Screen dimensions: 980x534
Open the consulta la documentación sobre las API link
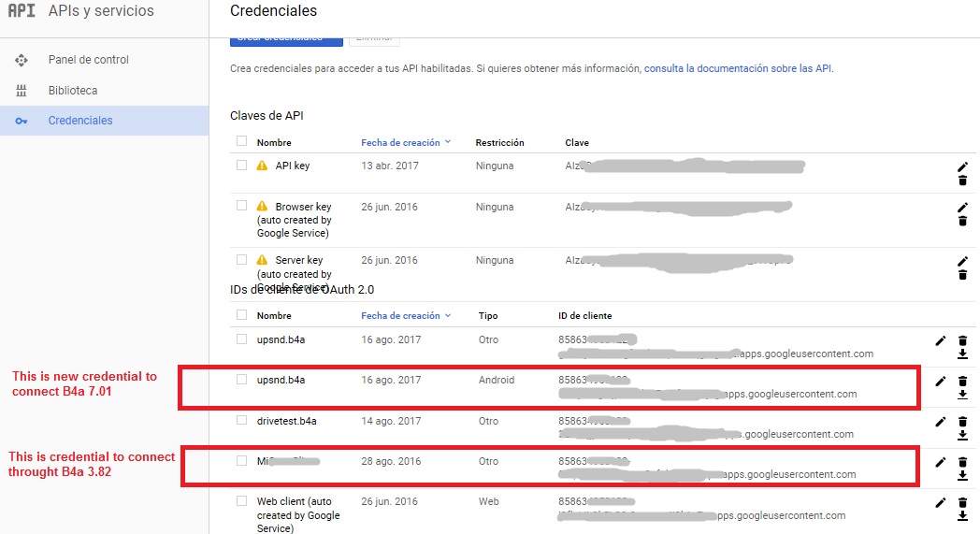(738, 69)
